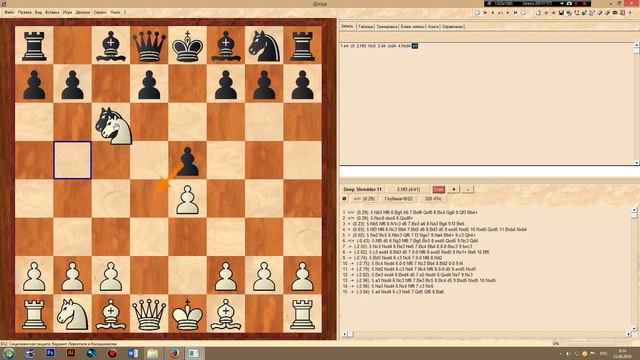The image size is (640, 360).
Task: Open the Сервис menu
Action: (x=100, y=12)
